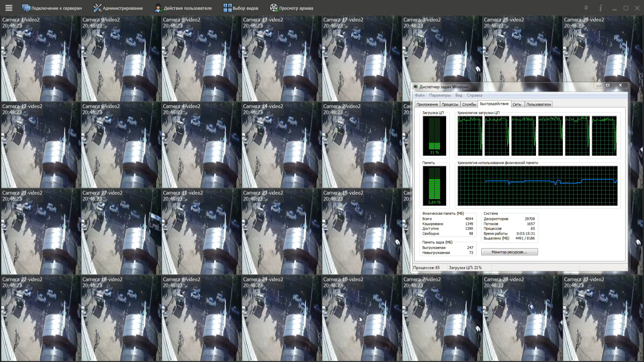The width and height of the screenshot is (644, 362).
Task: Click the server connection monitor icon
Action: coord(26,8)
